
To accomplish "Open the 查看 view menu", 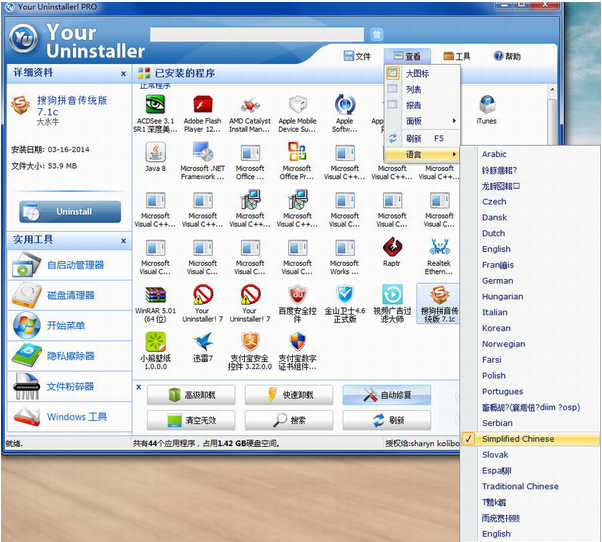I will pyautogui.click(x=407, y=56).
